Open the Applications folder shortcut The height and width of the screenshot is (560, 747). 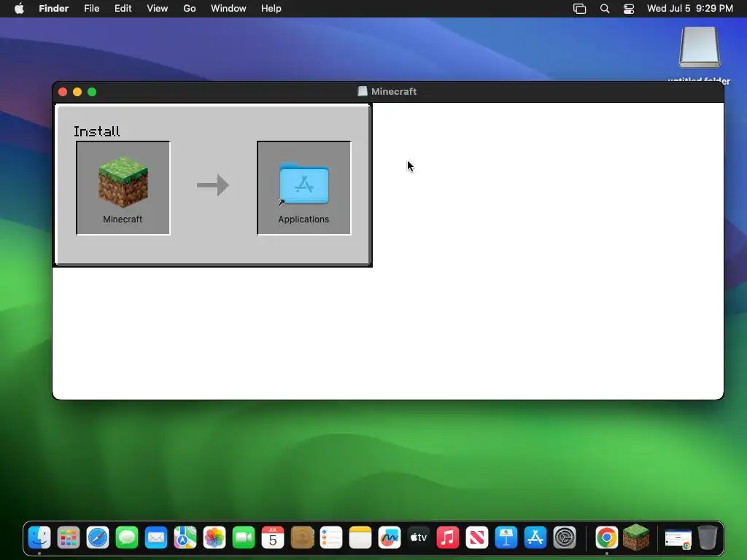point(304,184)
